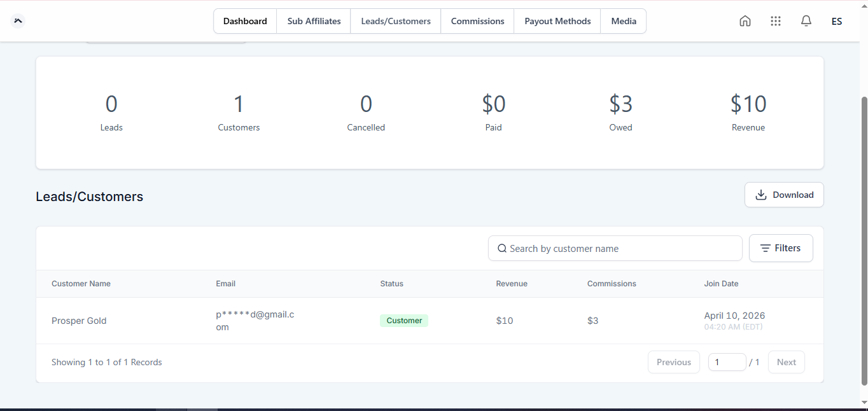This screenshot has width=868, height=411.
Task: Open the Media section
Action: click(x=623, y=20)
